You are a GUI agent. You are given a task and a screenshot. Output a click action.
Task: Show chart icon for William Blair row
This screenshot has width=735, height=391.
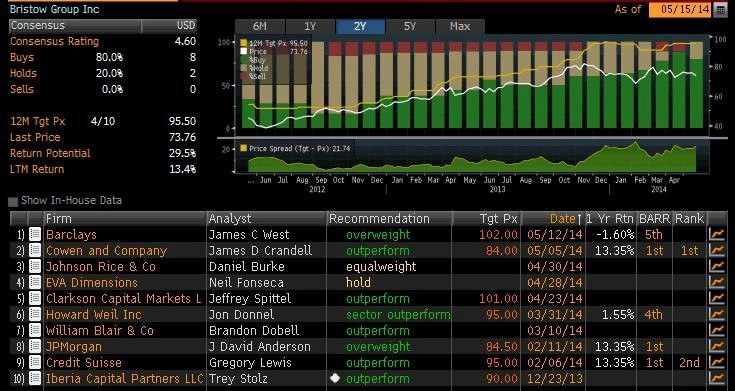tap(717, 330)
